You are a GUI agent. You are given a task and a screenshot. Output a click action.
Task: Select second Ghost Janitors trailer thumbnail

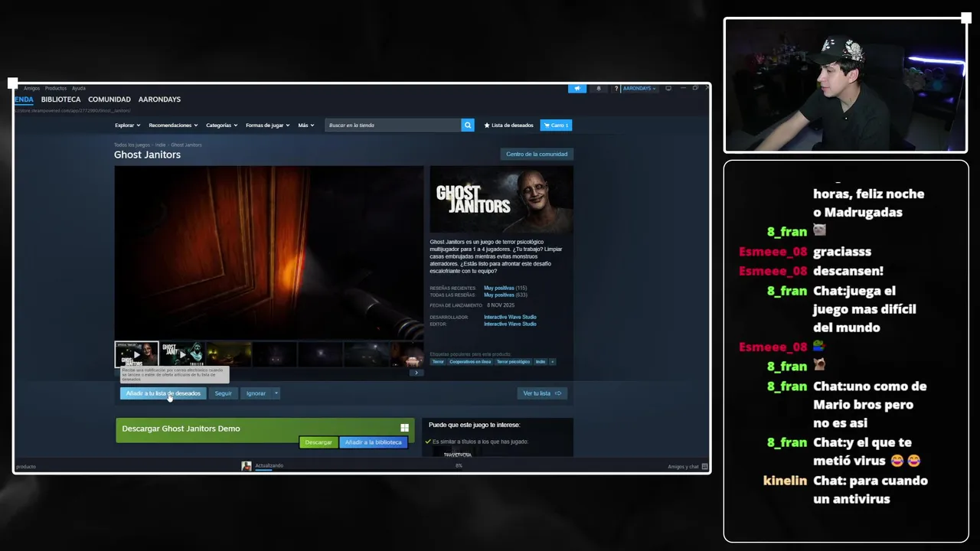181,354
